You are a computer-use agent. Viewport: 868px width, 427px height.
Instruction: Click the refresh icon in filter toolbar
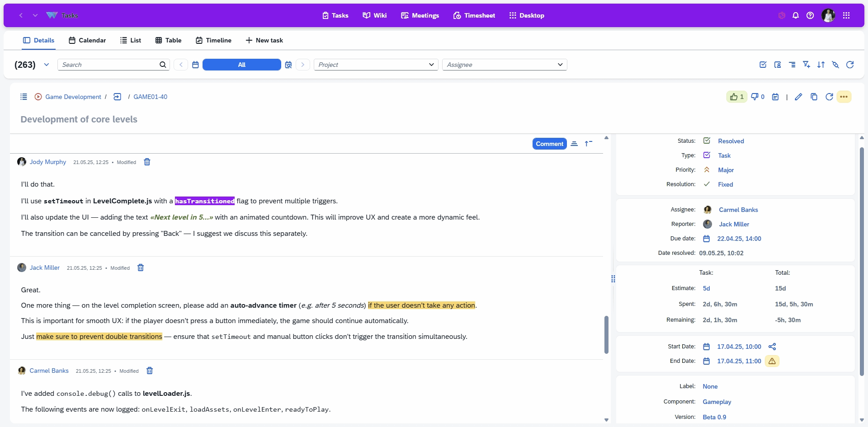tap(850, 65)
